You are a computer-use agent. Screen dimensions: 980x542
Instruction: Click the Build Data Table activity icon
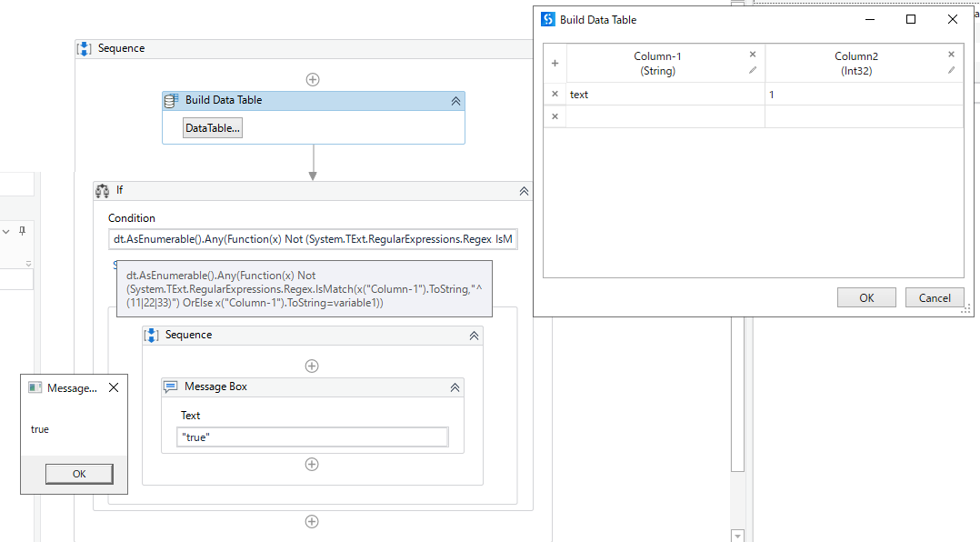click(x=171, y=101)
